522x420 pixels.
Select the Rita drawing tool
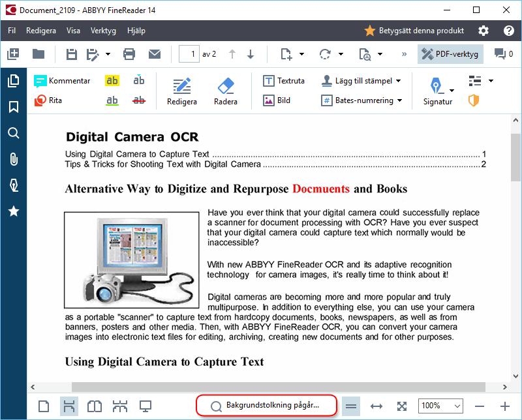pos(48,100)
